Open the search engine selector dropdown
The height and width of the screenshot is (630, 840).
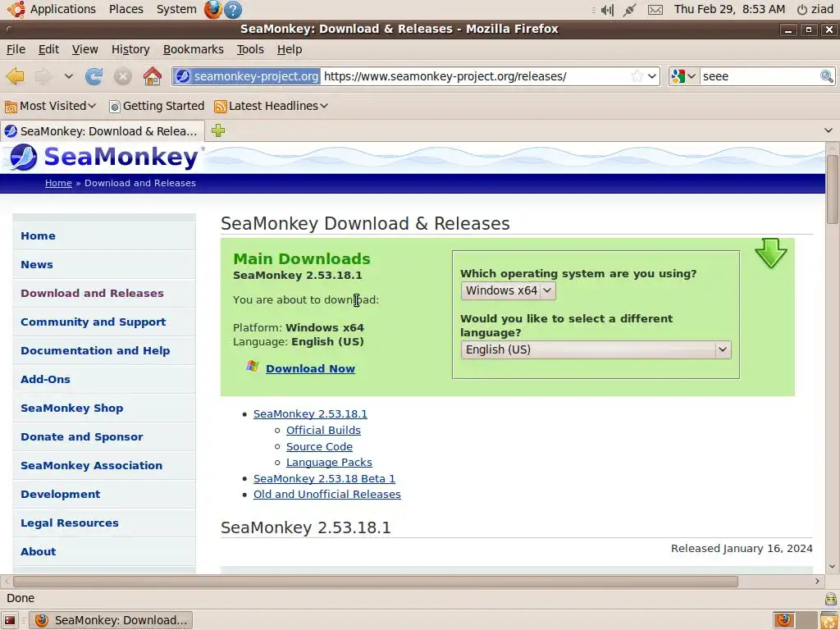pyautogui.click(x=683, y=76)
